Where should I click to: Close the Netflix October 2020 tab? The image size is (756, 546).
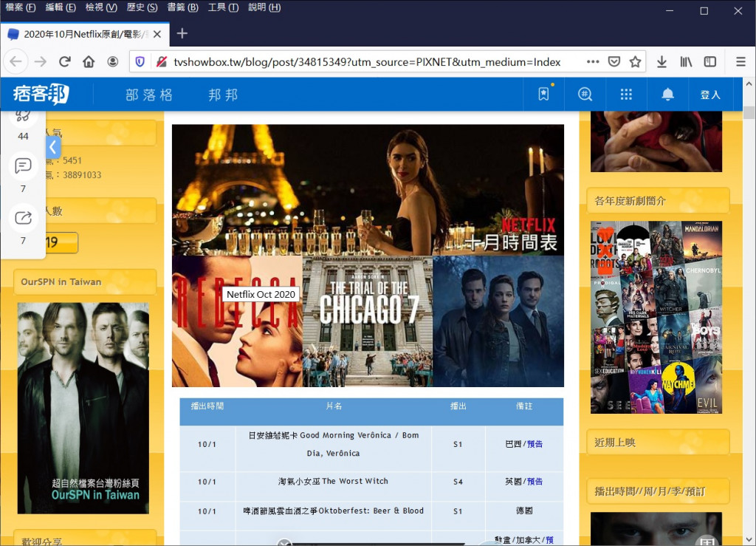tap(157, 34)
